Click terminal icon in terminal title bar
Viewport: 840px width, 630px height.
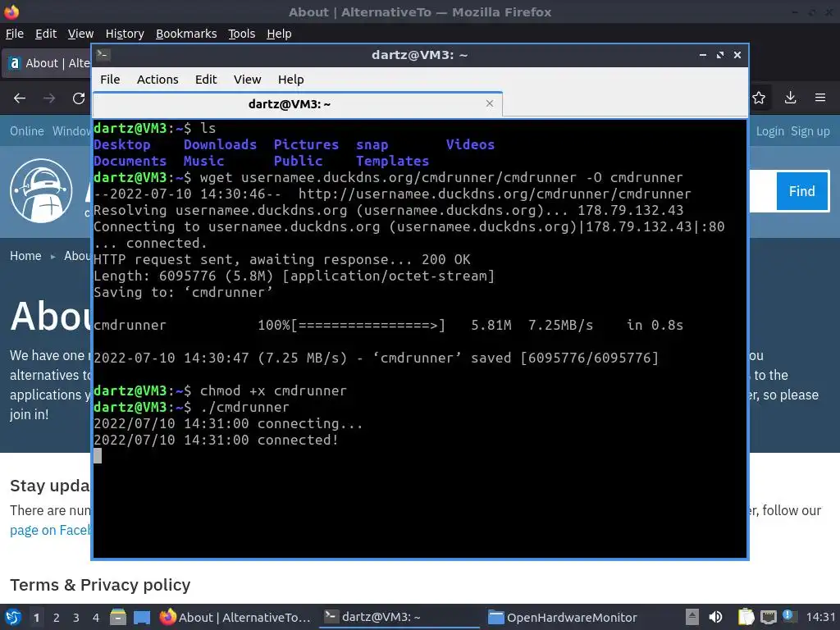[x=103, y=55]
